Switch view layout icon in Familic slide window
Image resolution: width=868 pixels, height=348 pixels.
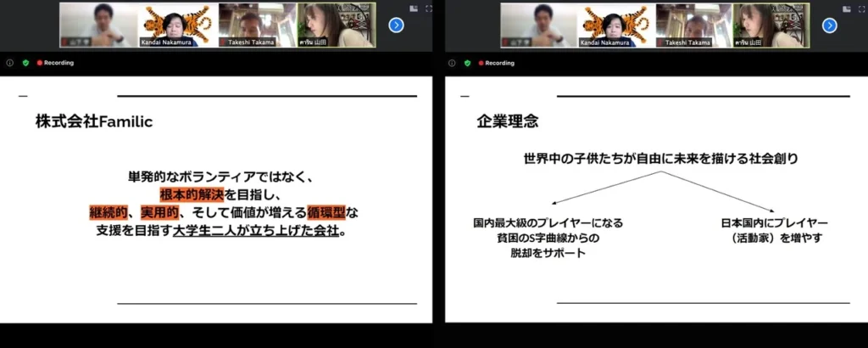coord(414,8)
